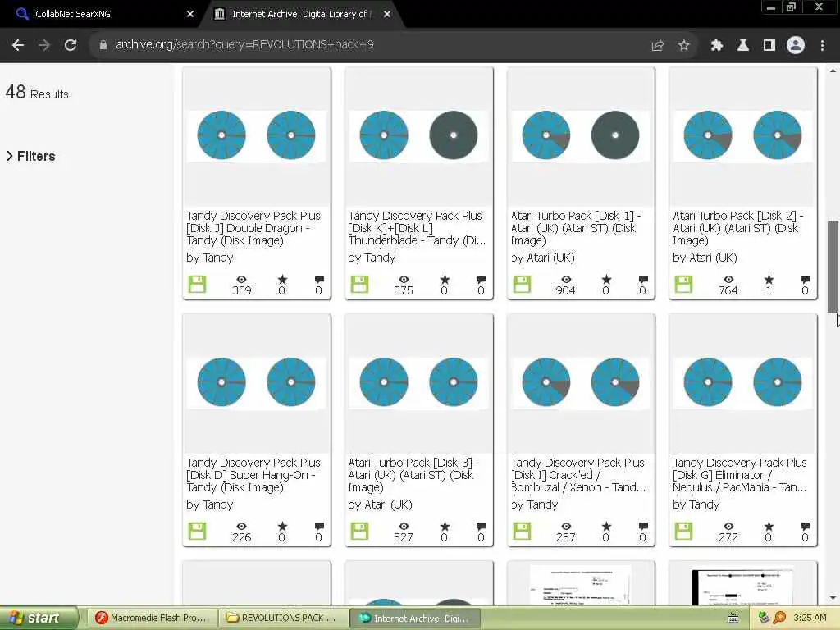This screenshot has height=630, width=840.
Task: Open Tandy Disk I Crack'ed Bombuzal Xenon title
Action: (578, 475)
